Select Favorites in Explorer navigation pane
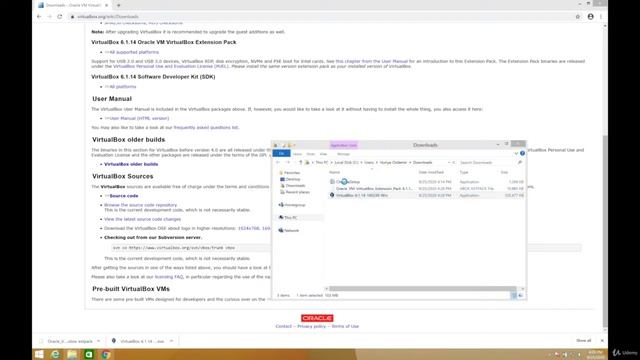The height and width of the screenshot is (360, 640). coord(291,173)
